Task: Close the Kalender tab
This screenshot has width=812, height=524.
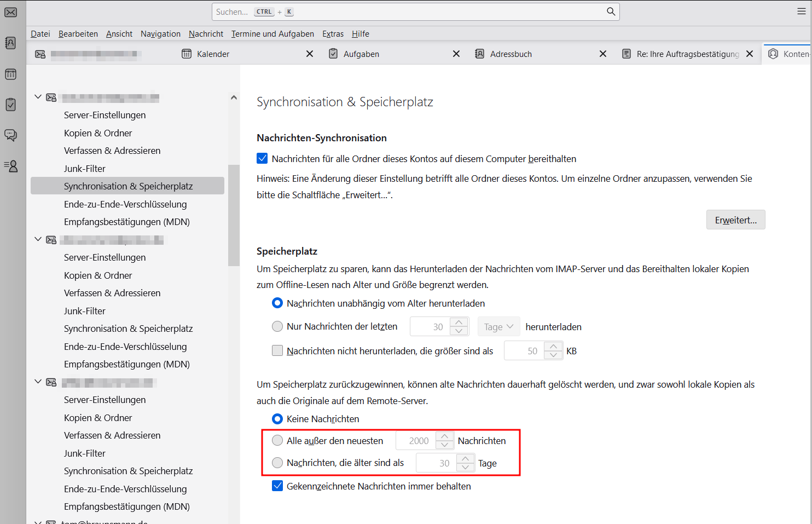Action: tap(310, 54)
